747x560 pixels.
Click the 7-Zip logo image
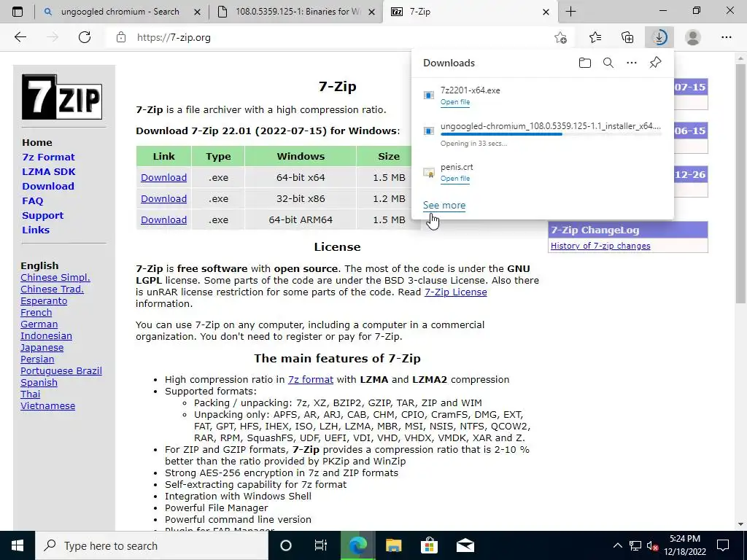(62, 97)
